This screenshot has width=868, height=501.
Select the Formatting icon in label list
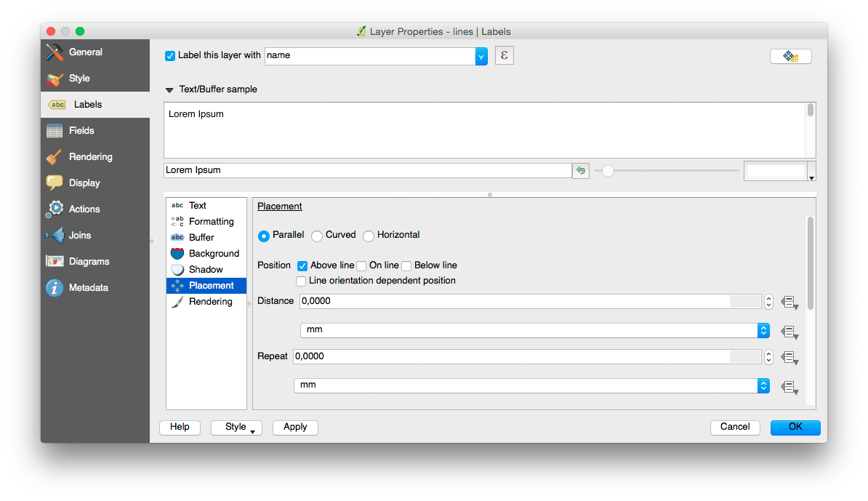(x=177, y=222)
